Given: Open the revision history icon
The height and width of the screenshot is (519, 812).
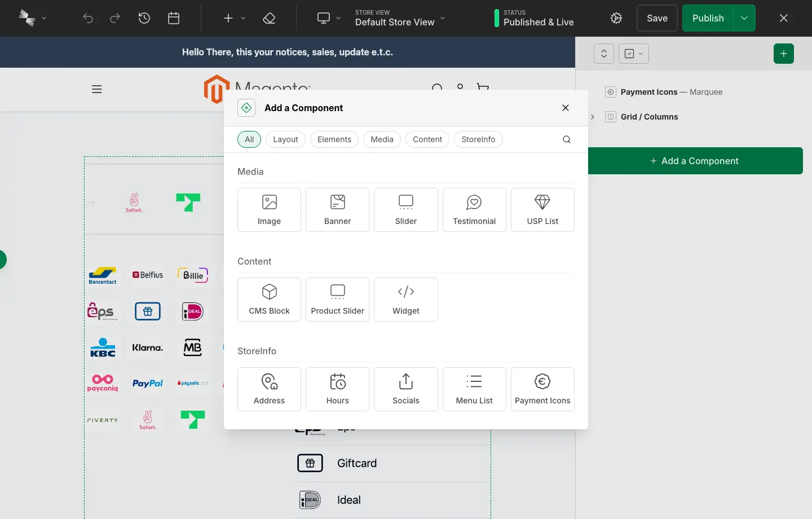Looking at the screenshot, I should tap(144, 18).
